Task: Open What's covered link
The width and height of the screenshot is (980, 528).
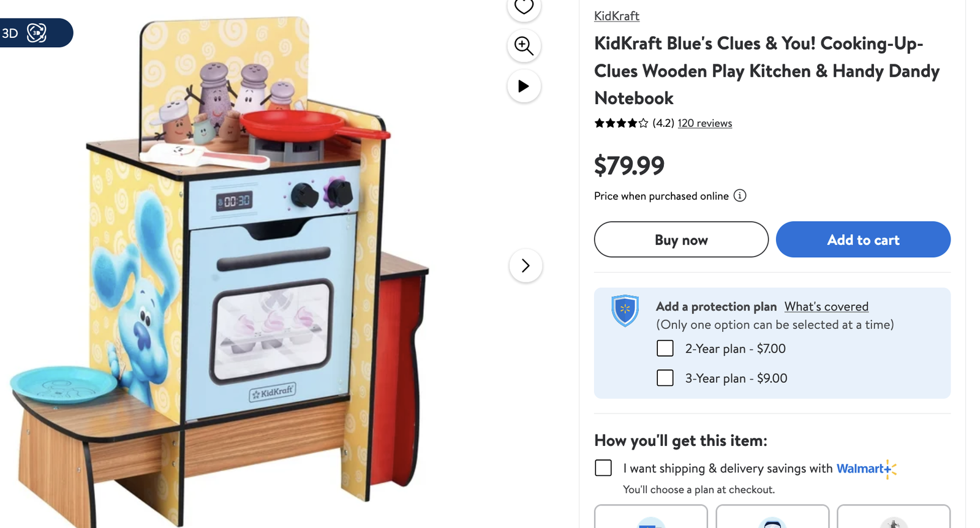Action: point(826,306)
